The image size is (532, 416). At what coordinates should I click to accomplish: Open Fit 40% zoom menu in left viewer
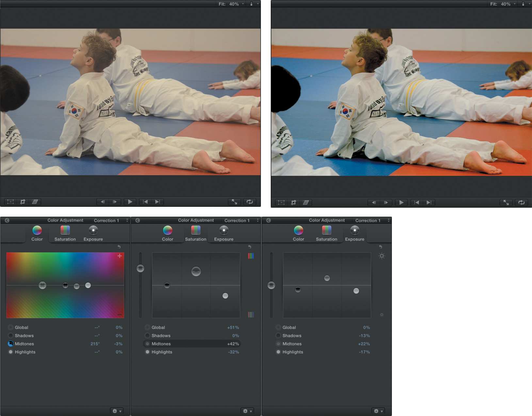click(232, 4)
